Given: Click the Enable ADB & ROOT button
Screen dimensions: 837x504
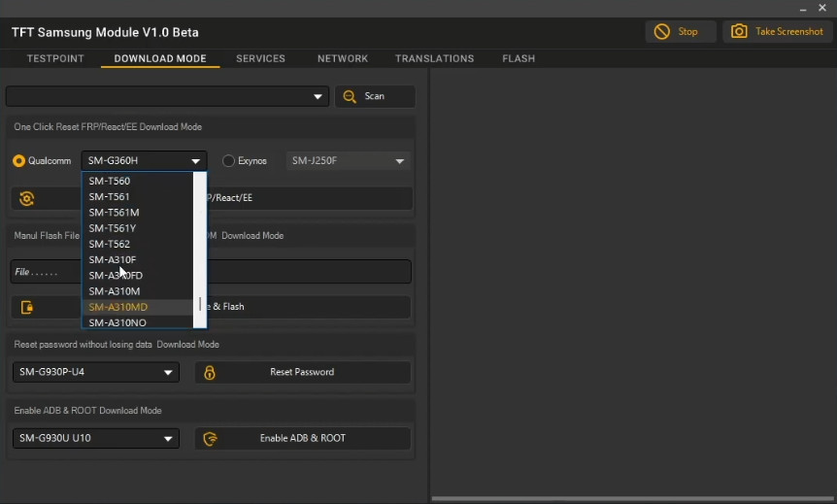Looking at the screenshot, I should [x=303, y=438].
